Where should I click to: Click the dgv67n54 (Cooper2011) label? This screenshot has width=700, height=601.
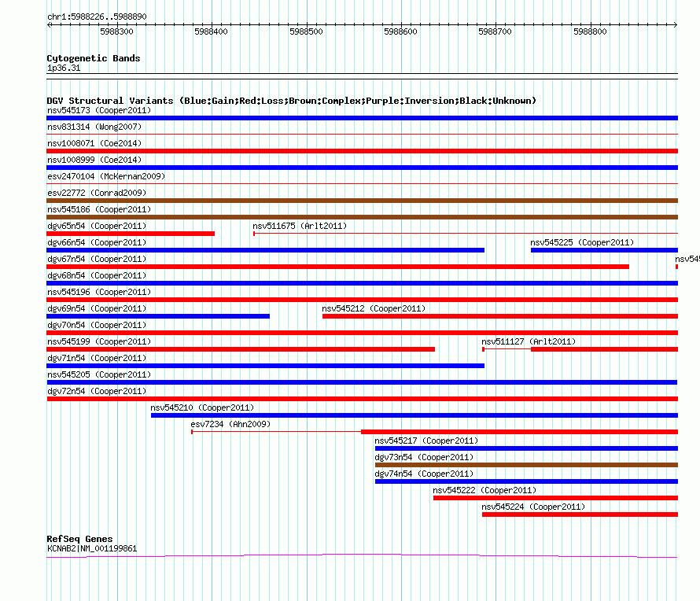click(x=97, y=259)
